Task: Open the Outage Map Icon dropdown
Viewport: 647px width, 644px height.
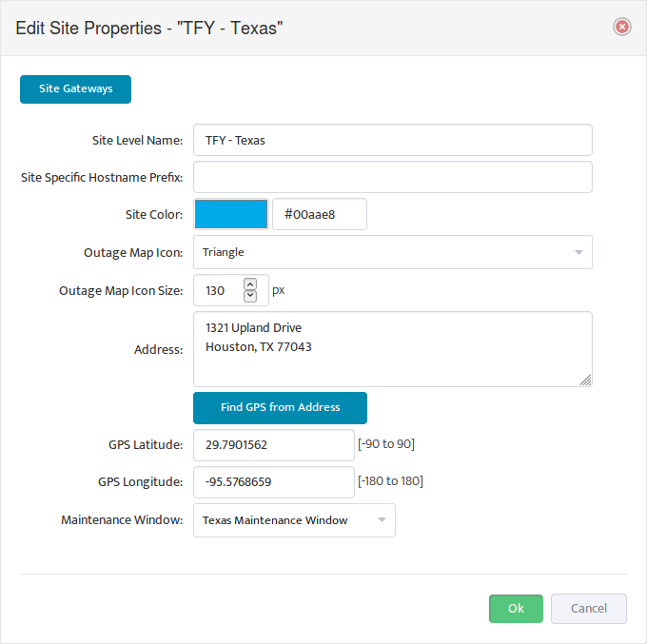Action: point(393,252)
